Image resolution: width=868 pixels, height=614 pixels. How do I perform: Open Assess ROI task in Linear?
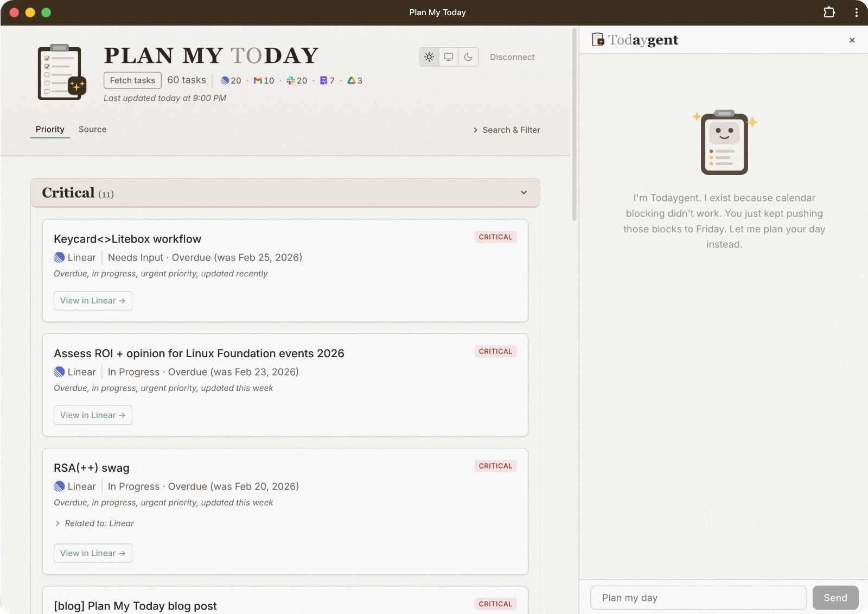tap(92, 415)
